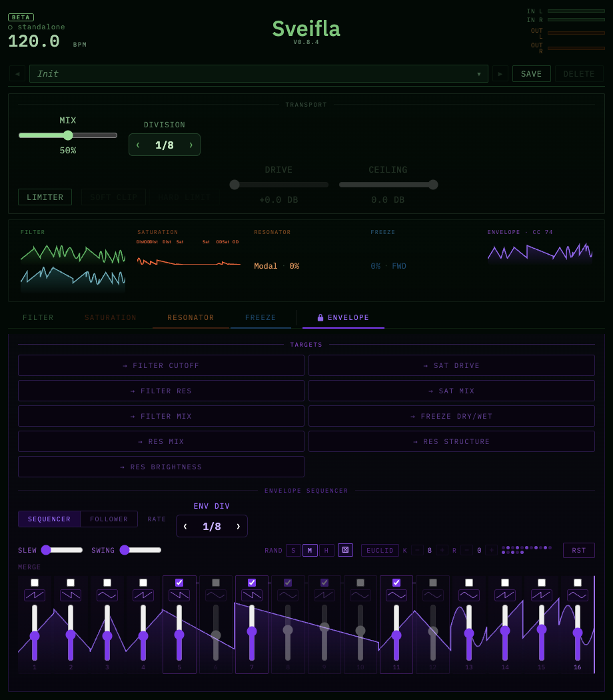This screenshot has height=700, width=613.
Task: Increase the transport Division value
Action: click(x=191, y=145)
